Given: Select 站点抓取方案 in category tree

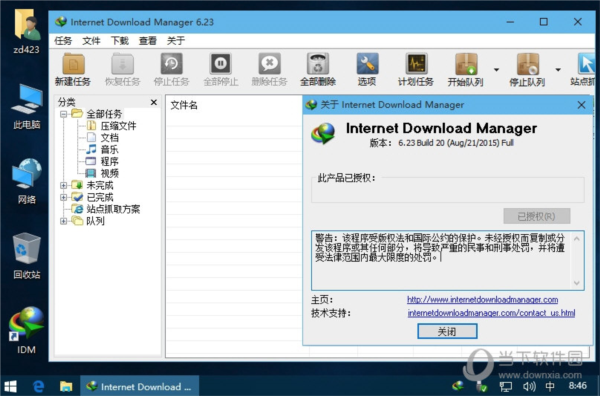Looking at the screenshot, I should (x=113, y=209).
